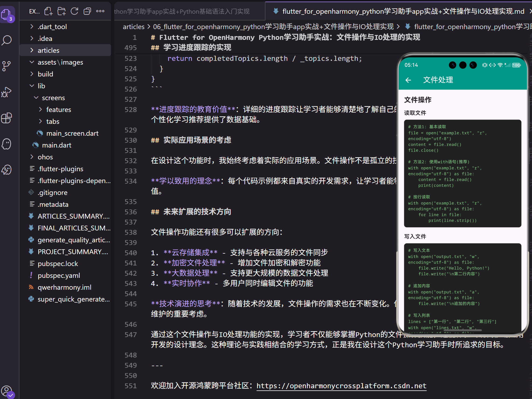Click the wifi icon in phone status bar
532x399 pixels.
pos(500,65)
